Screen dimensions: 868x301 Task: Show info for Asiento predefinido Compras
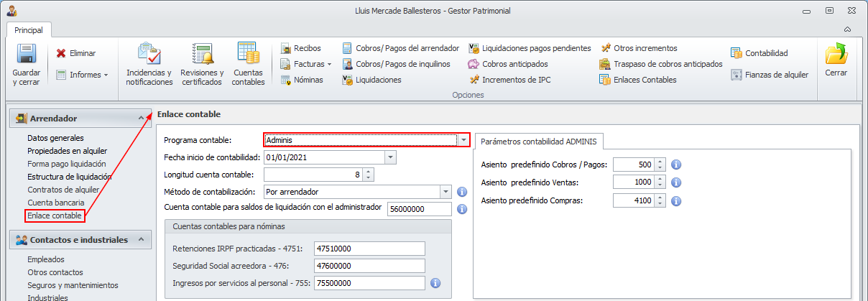pyautogui.click(x=676, y=200)
